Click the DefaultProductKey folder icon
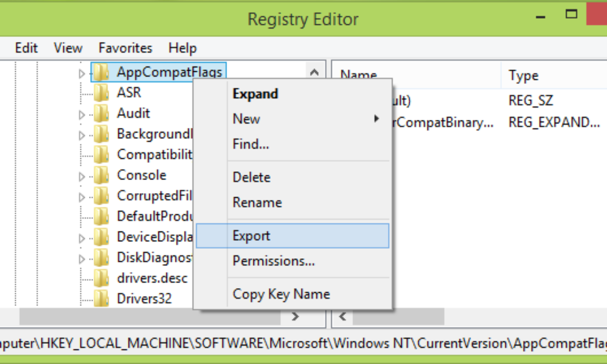Viewport: 607px width, 364px height. (101, 216)
